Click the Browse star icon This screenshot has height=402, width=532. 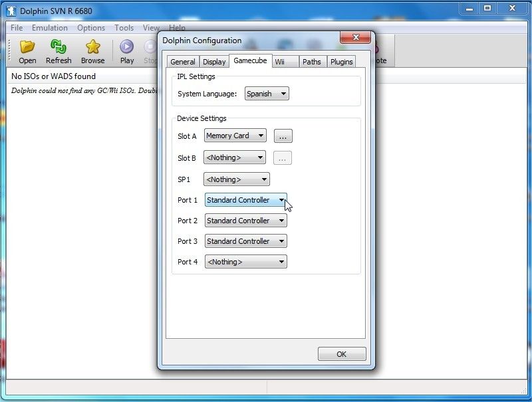[x=92, y=47]
